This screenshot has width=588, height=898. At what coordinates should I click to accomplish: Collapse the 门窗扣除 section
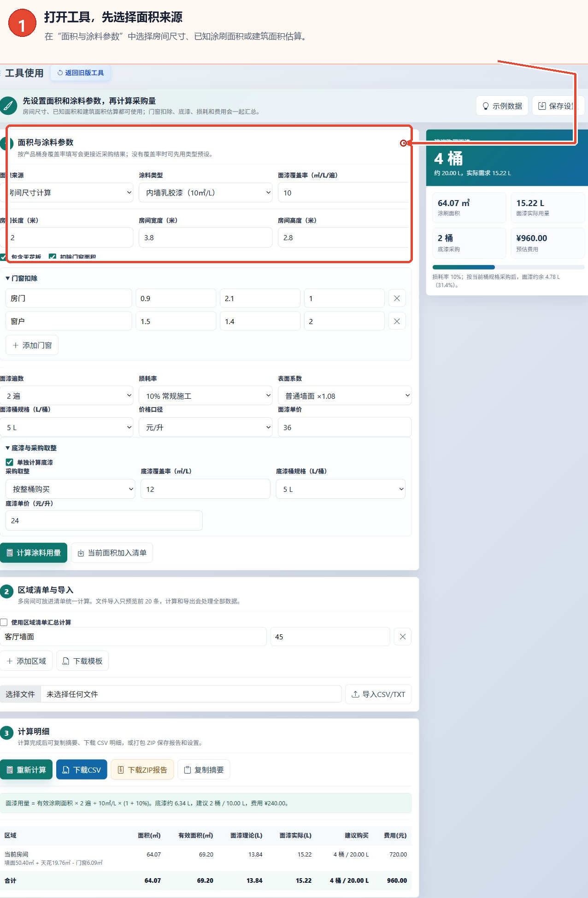(22, 278)
